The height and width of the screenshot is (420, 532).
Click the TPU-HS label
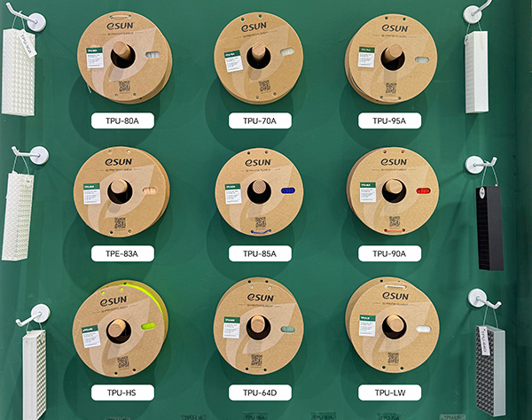click(122, 393)
